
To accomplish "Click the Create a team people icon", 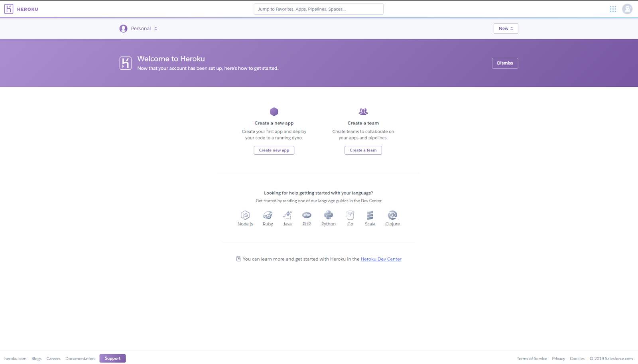I will click(363, 112).
